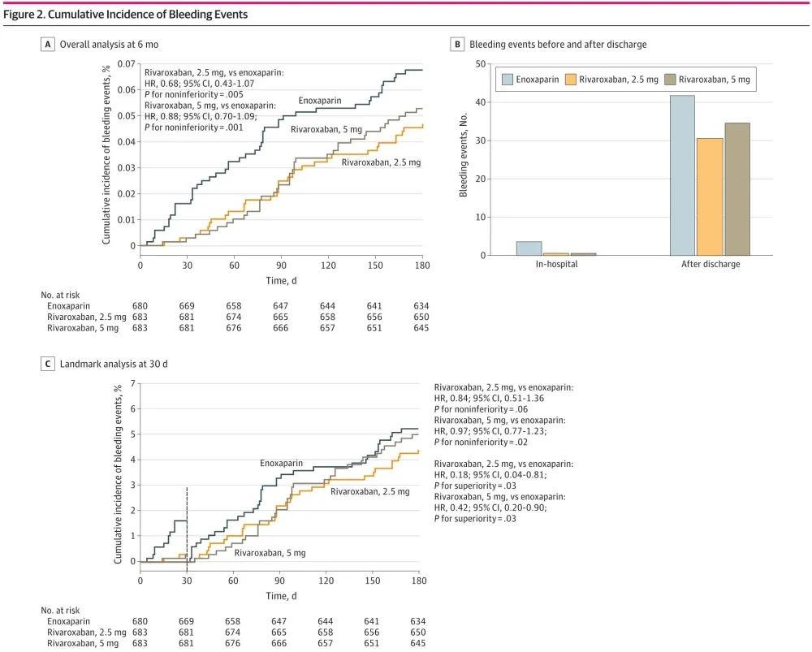Click 'HR, 0.97; 95% CI, 0.77-1.23' text
812x652 pixels.
(x=490, y=431)
